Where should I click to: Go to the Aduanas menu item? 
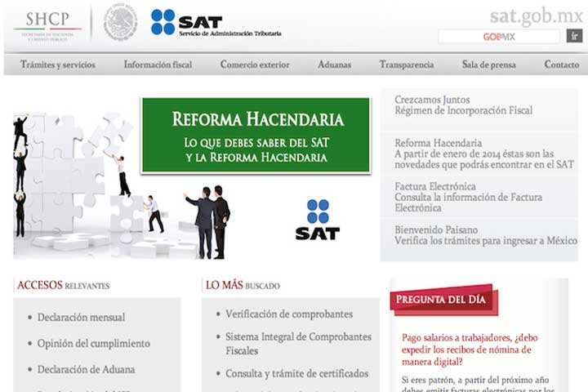[x=334, y=65]
